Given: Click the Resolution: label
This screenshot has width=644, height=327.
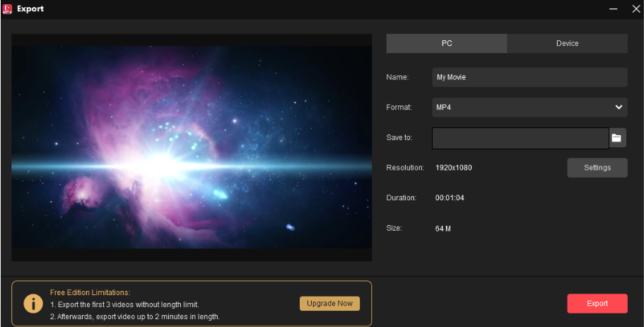Looking at the screenshot, I should tap(405, 168).
